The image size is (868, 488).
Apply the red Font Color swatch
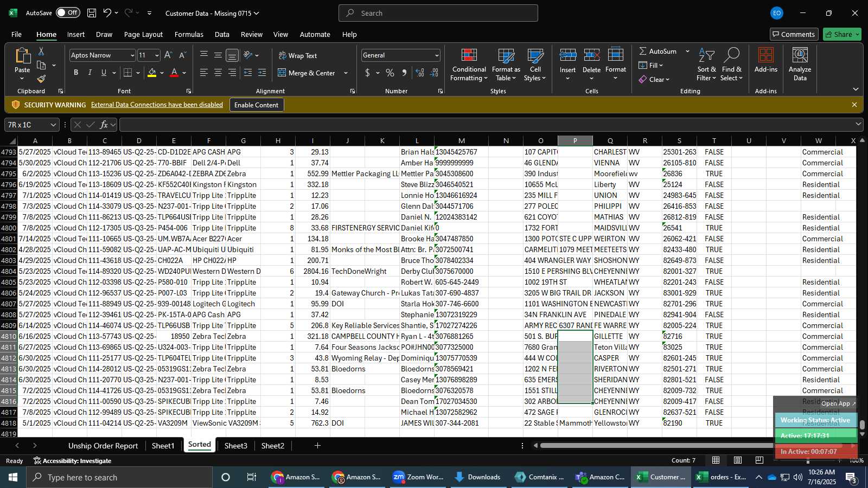pyautogui.click(x=174, y=73)
